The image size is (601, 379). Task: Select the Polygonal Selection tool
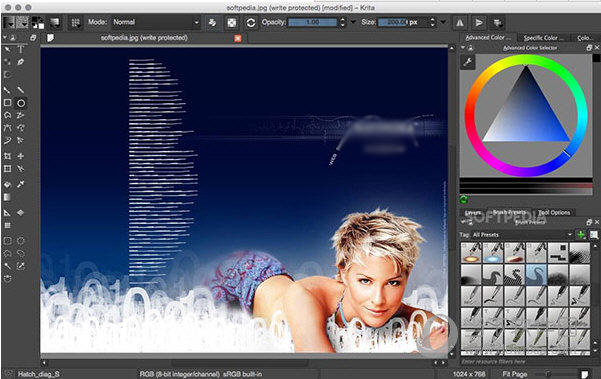click(7, 253)
